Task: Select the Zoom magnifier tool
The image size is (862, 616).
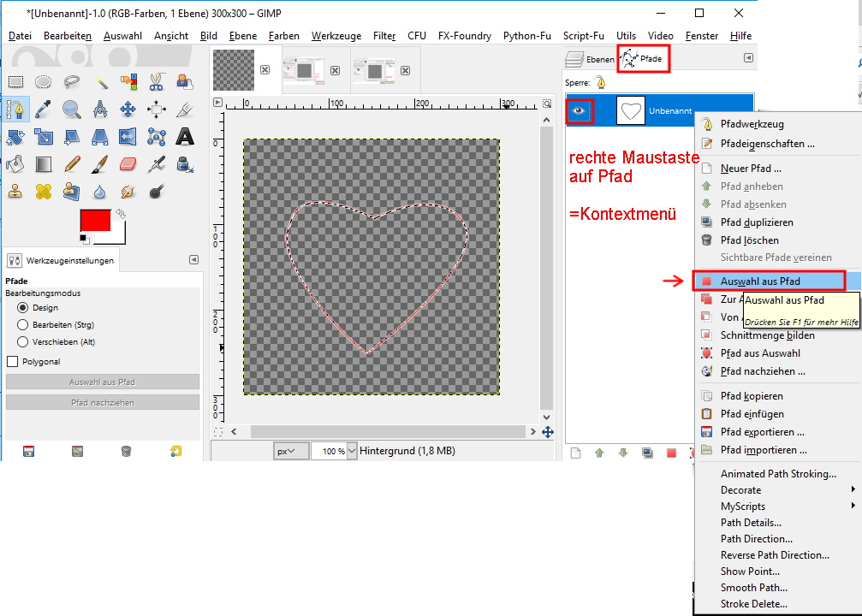Action: [71, 110]
